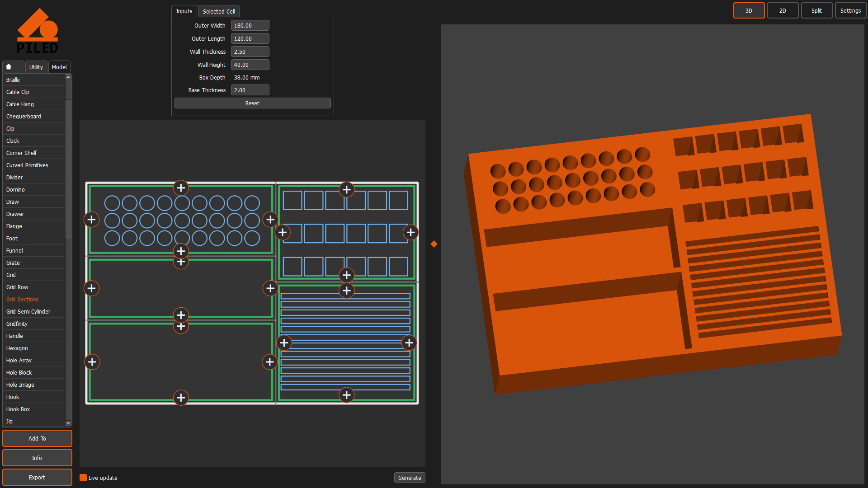Select Hexagon in model list
Image resolution: width=868 pixels, height=488 pixels.
(34, 348)
